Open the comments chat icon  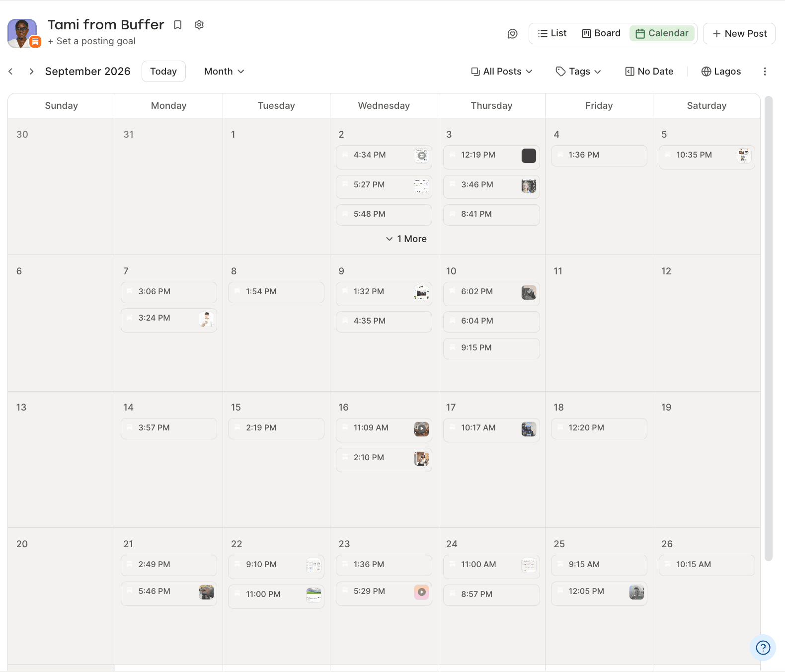point(513,34)
